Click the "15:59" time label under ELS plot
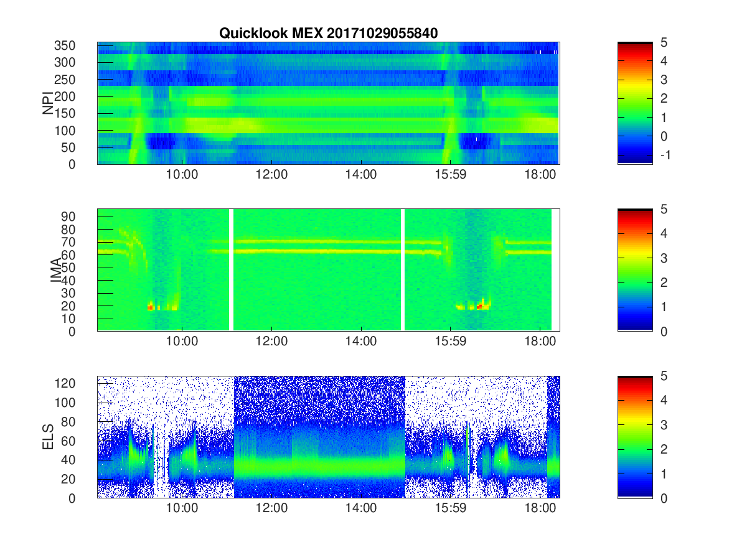Viewport: 747px width, 560px height. (x=451, y=509)
